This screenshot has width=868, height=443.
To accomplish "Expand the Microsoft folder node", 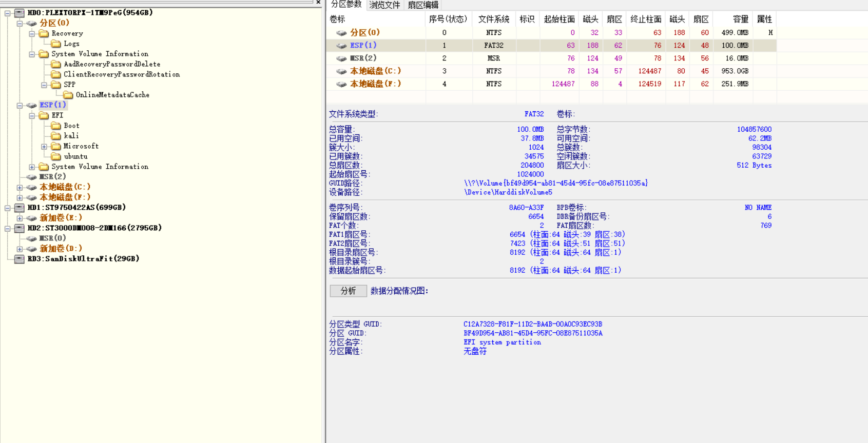I will pyautogui.click(x=44, y=146).
